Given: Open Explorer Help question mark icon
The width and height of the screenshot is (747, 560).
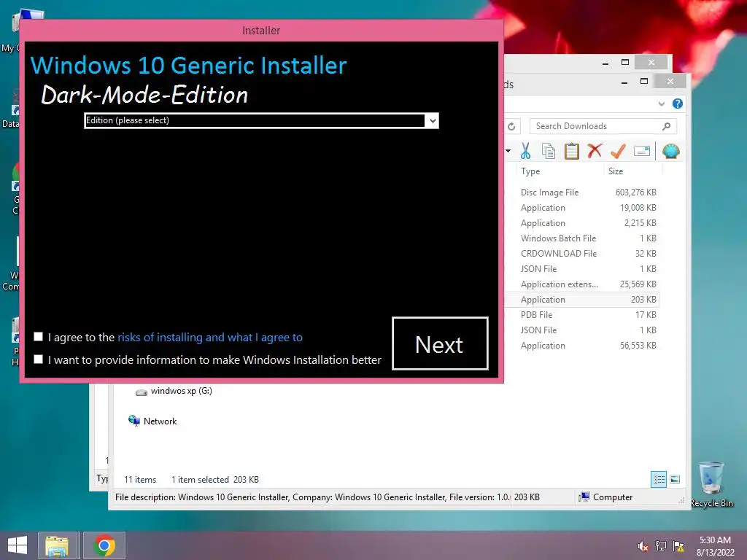Looking at the screenshot, I should click(678, 104).
